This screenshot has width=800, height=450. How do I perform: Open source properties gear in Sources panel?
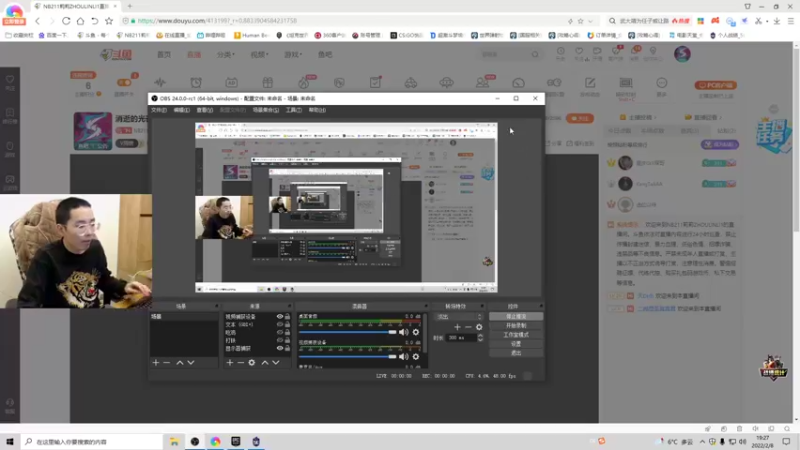(252, 362)
